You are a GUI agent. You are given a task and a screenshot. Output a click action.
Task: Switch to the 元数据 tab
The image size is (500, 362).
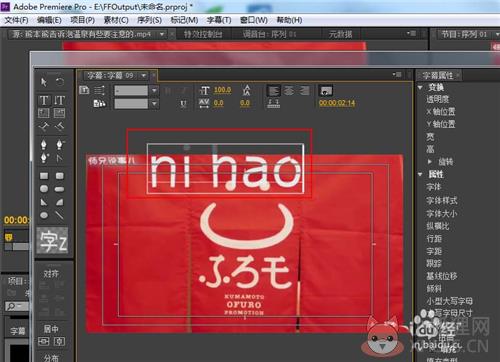(340, 34)
